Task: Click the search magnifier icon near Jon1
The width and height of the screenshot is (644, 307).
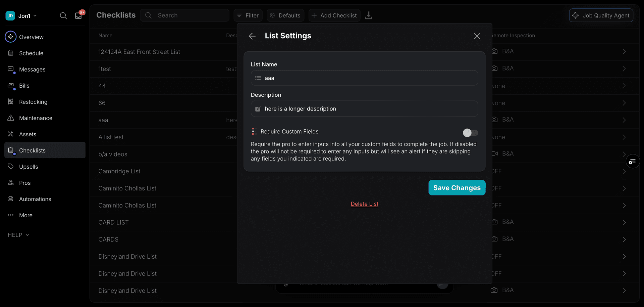Action: [x=63, y=15]
